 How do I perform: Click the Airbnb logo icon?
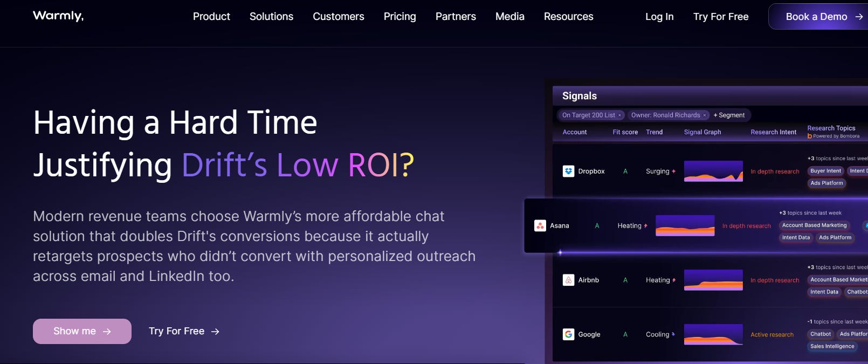pos(568,280)
